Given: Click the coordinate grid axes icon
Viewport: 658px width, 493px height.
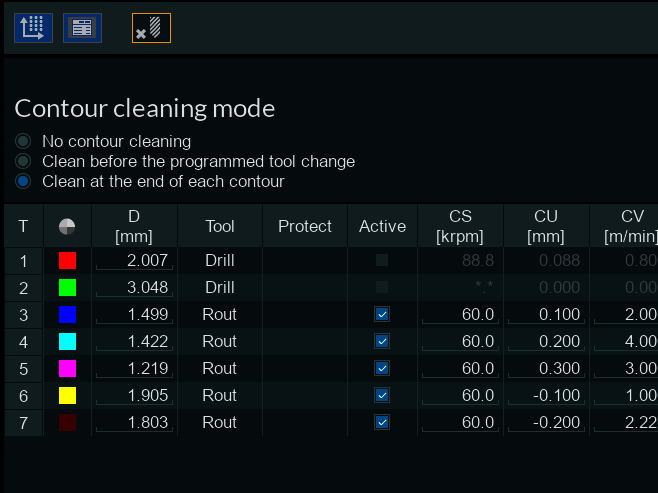Looking at the screenshot, I should coord(33,28).
